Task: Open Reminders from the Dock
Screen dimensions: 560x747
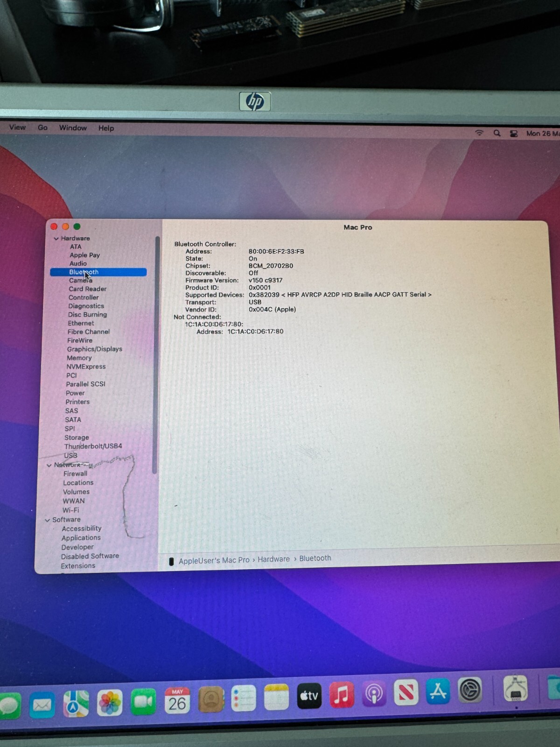Action: pyautogui.click(x=244, y=698)
